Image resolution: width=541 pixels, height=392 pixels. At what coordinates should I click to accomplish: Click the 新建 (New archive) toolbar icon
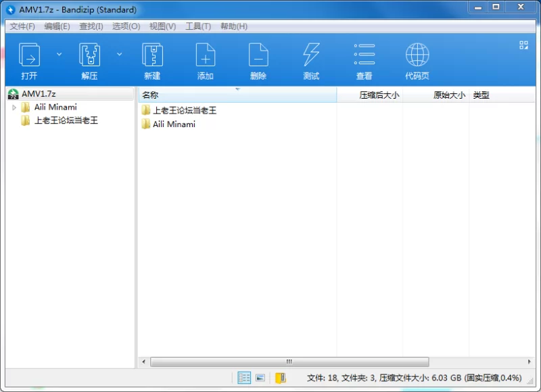(152, 55)
